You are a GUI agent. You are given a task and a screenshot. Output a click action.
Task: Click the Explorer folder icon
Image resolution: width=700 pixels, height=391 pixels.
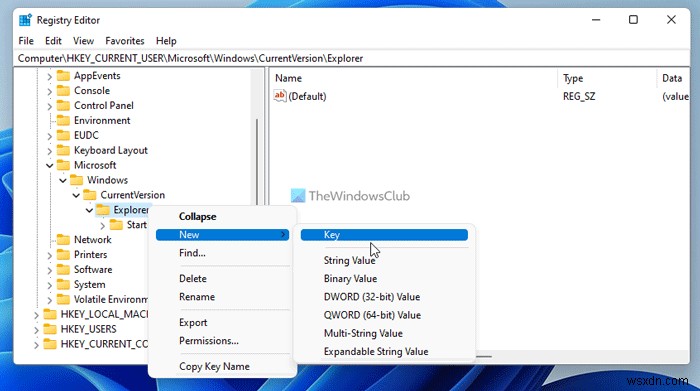coord(103,210)
